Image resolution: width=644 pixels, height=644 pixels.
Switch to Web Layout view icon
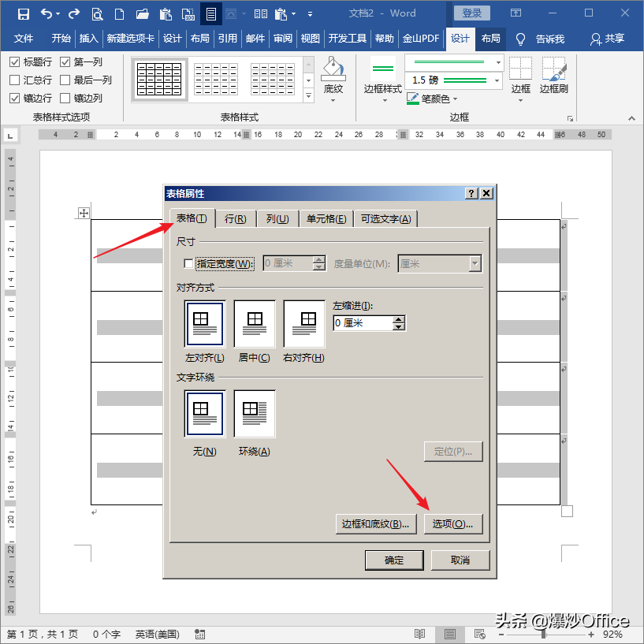click(x=480, y=634)
